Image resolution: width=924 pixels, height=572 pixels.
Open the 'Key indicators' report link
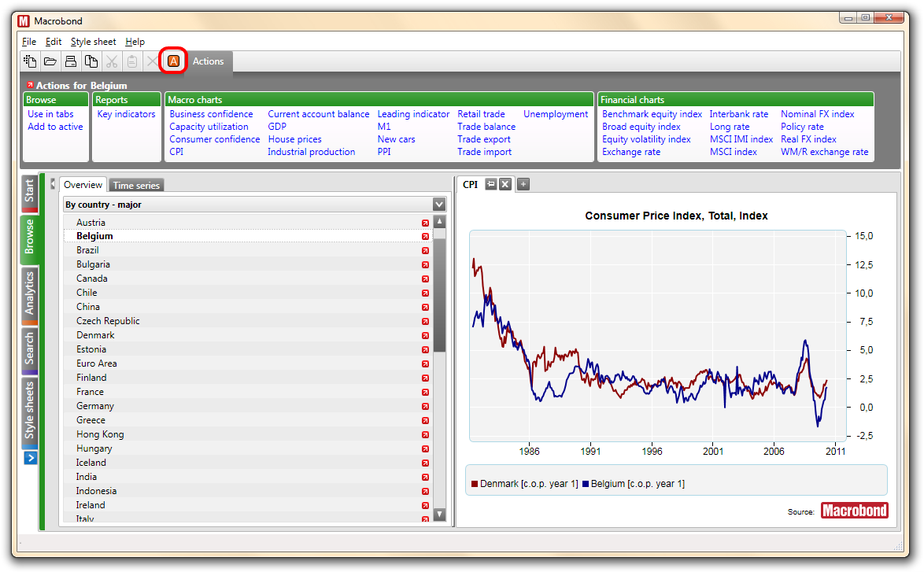click(126, 114)
